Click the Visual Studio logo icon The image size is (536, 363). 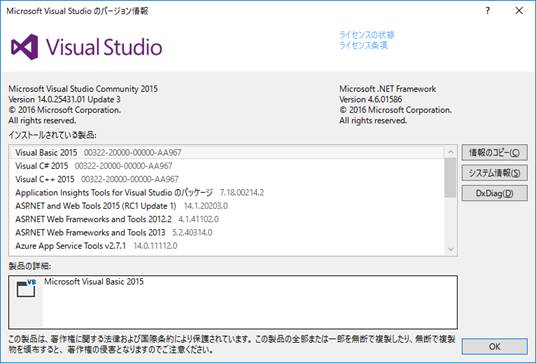pos(25,47)
